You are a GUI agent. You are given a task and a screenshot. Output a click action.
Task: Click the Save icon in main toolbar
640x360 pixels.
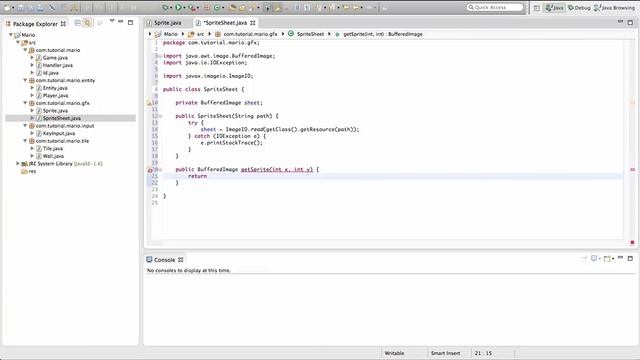click(x=21, y=8)
